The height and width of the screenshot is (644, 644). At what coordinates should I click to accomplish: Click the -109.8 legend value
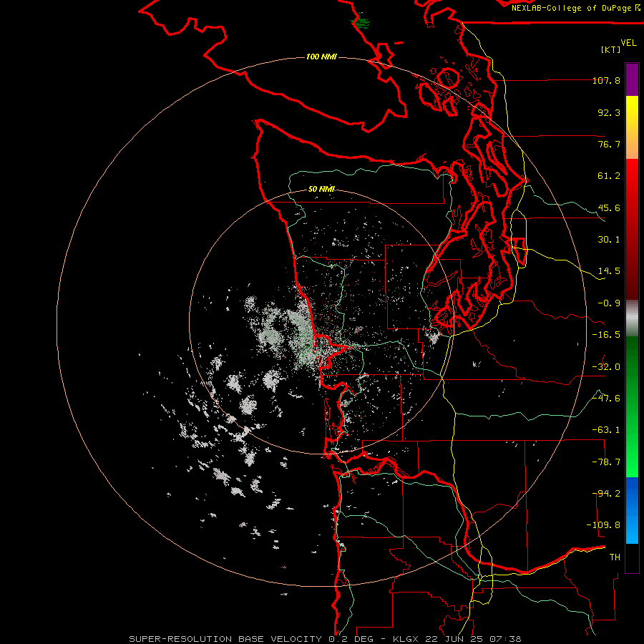[603, 525]
